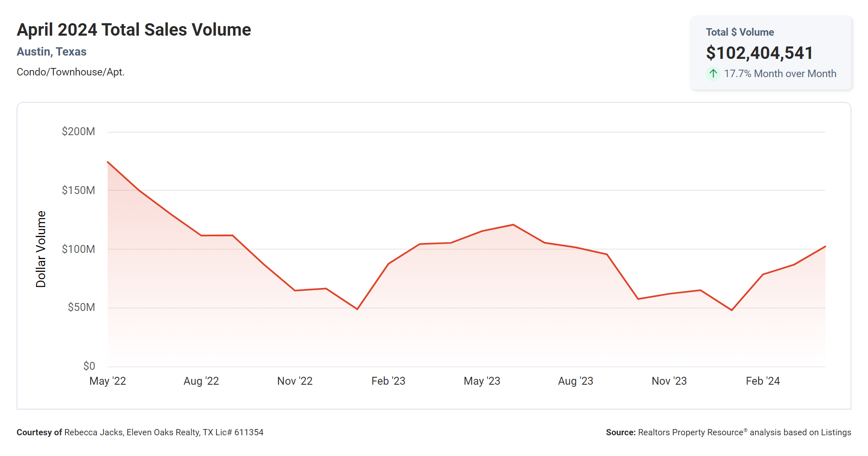Click the Austin, Texas subtitle
The width and height of the screenshot is (868, 456).
pyautogui.click(x=51, y=52)
